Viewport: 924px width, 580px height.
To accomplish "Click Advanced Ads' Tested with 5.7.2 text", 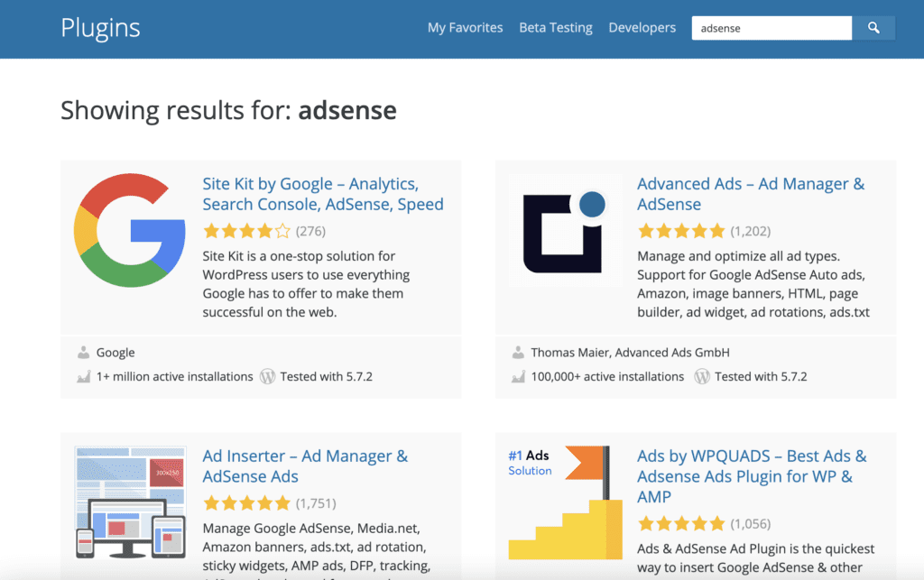I will [761, 376].
